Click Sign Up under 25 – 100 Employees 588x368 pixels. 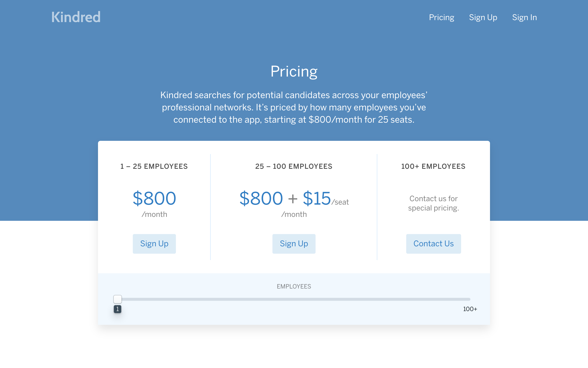[294, 244]
